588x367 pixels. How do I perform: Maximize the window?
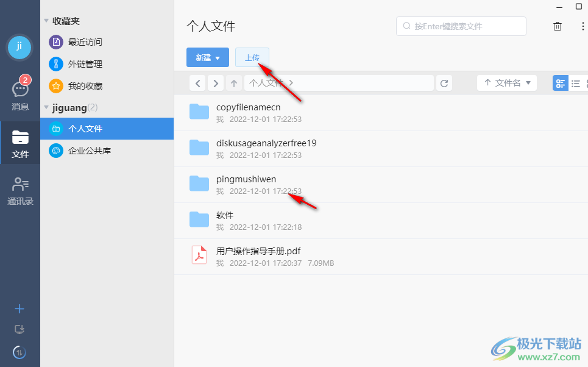(x=579, y=6)
